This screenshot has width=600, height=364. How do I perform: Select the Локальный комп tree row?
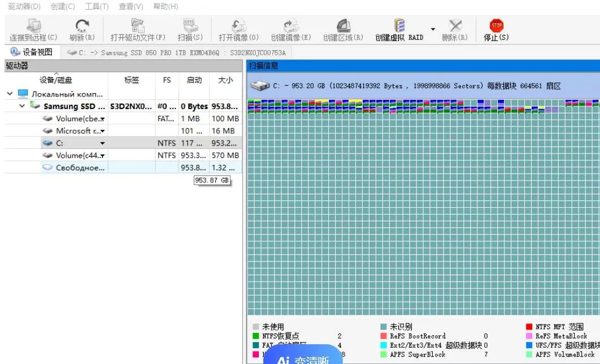coord(123,94)
